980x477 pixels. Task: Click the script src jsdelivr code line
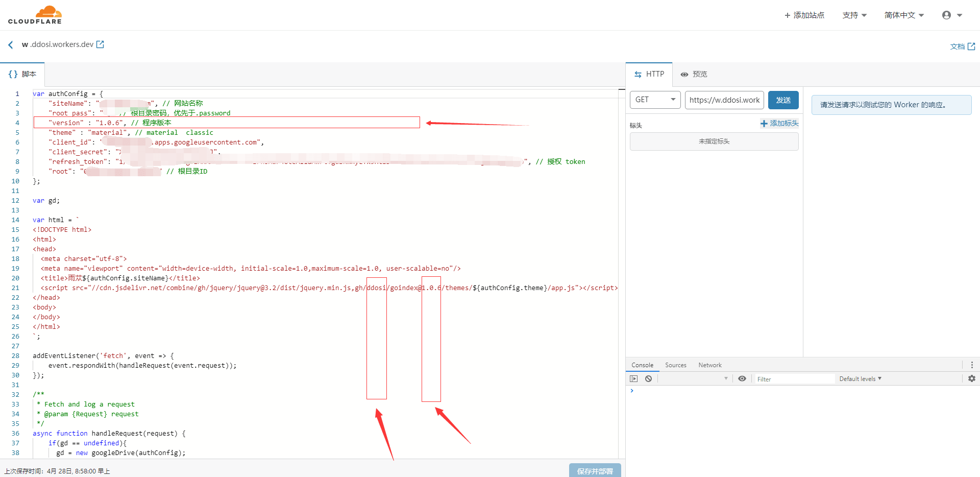point(329,288)
